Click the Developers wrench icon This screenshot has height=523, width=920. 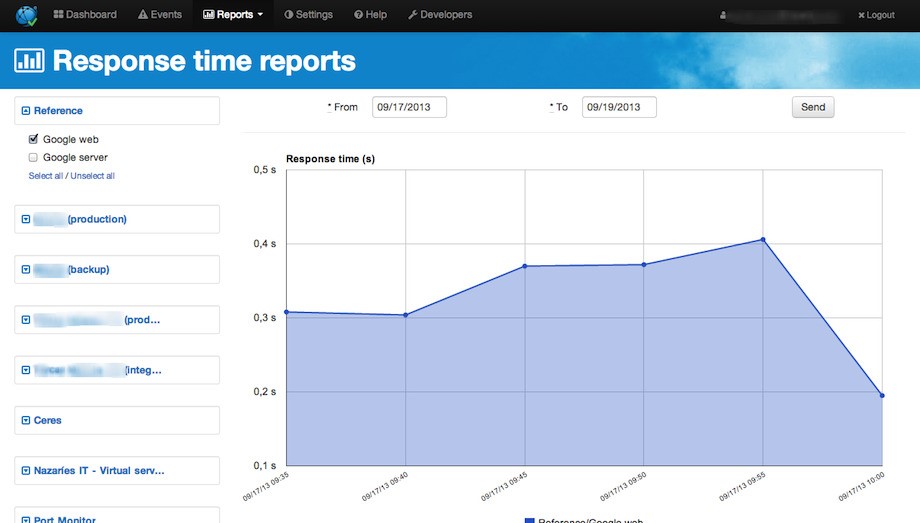413,15
